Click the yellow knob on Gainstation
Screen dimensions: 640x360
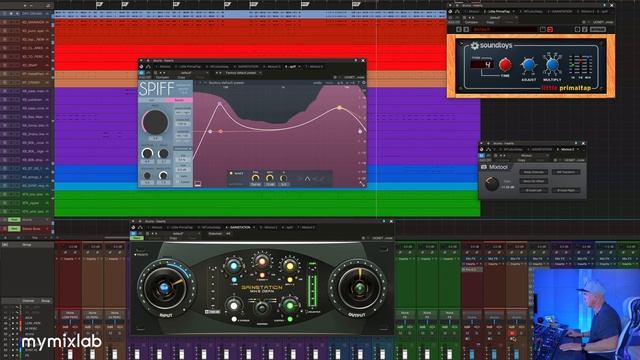click(x=289, y=266)
